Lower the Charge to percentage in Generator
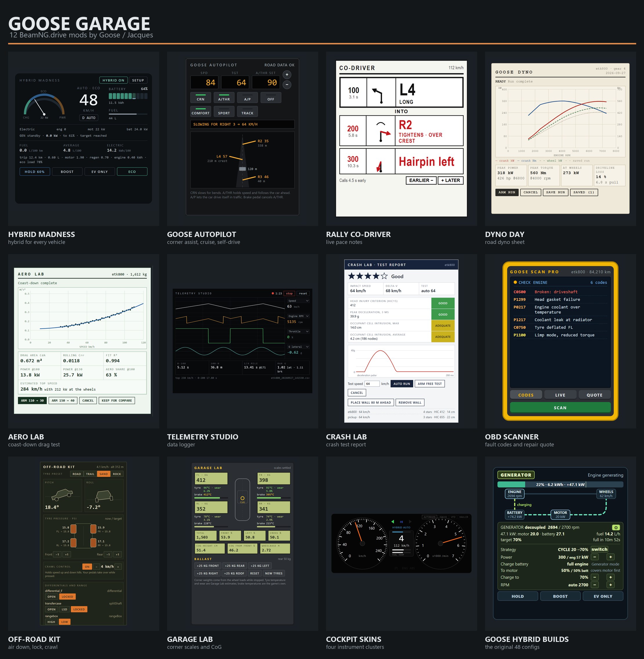Viewport: 644px width, 659px height. [x=595, y=577]
